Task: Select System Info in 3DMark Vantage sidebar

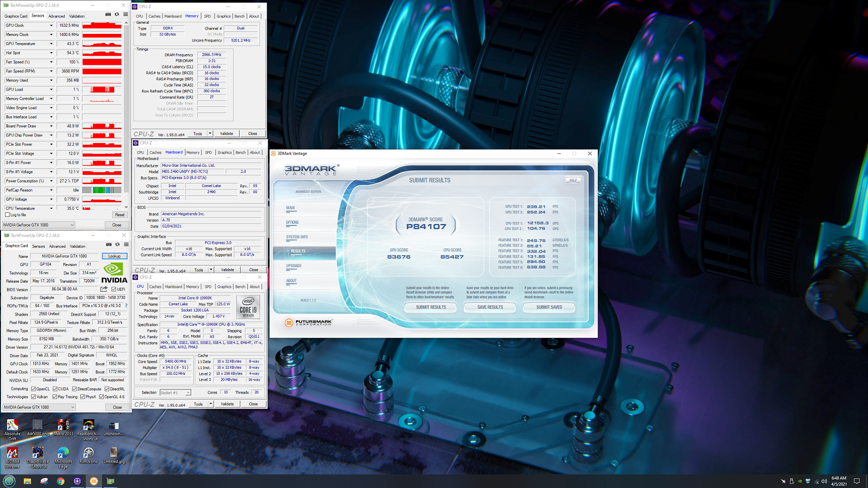Action: [x=297, y=237]
